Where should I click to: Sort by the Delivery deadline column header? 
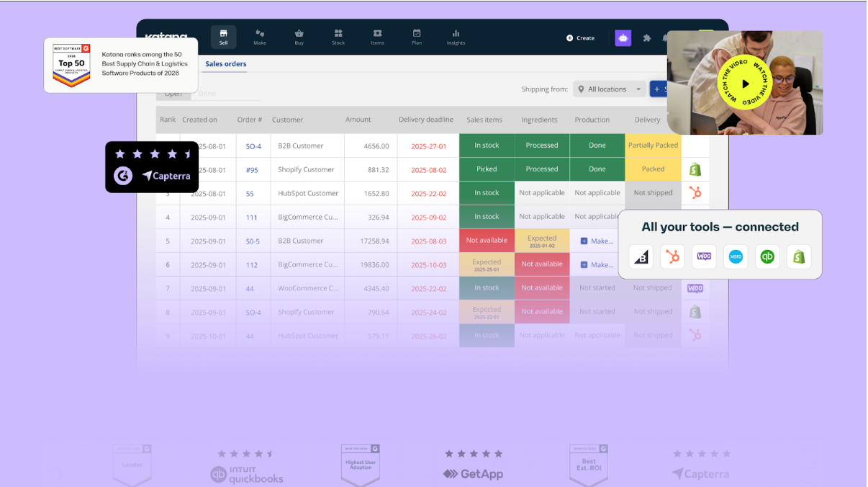tap(426, 120)
